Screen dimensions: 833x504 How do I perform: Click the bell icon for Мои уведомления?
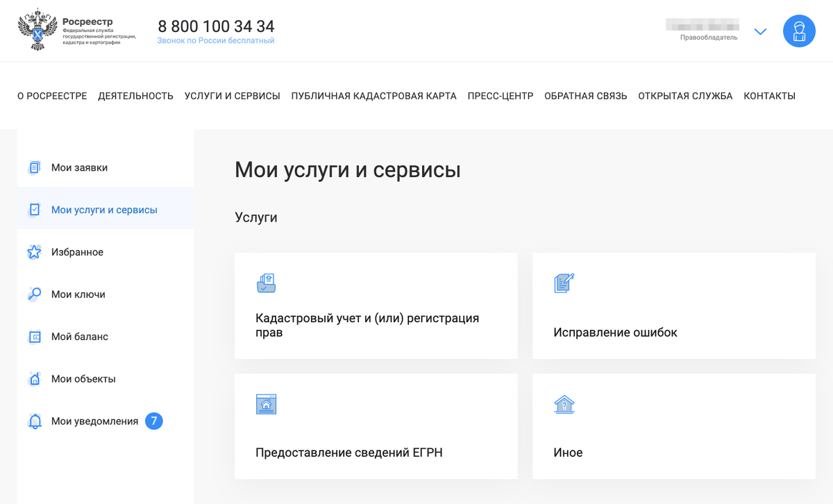click(34, 421)
